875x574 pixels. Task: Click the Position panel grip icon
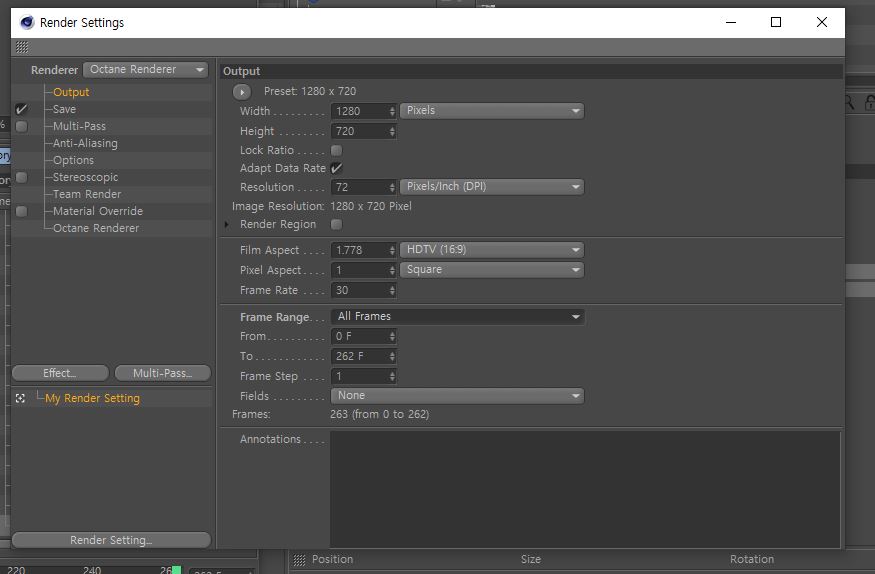(300, 559)
